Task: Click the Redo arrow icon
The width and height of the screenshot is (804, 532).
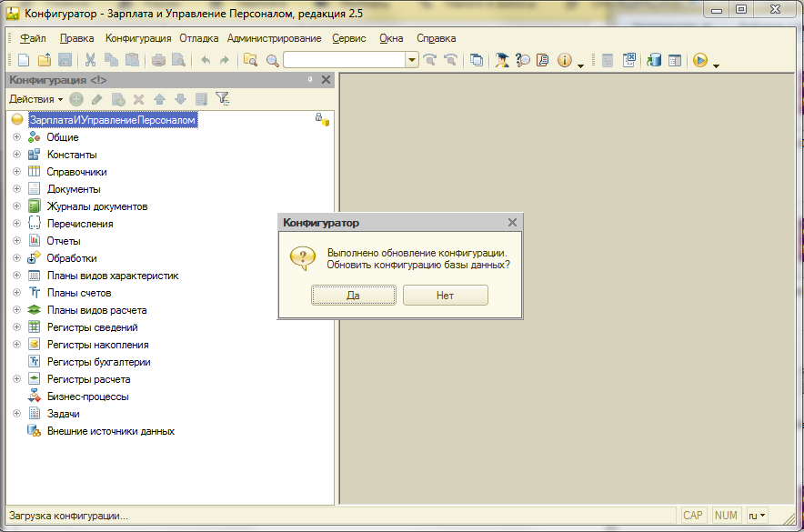Action: pyautogui.click(x=224, y=60)
